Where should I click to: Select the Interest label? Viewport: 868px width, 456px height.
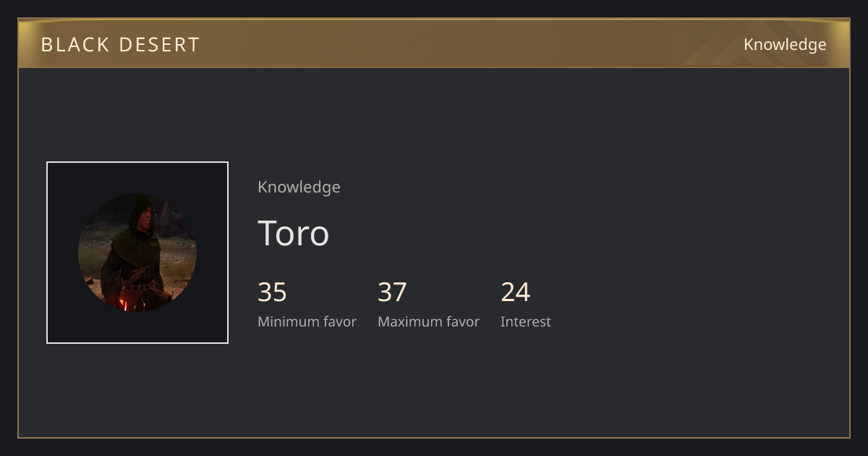(525, 322)
